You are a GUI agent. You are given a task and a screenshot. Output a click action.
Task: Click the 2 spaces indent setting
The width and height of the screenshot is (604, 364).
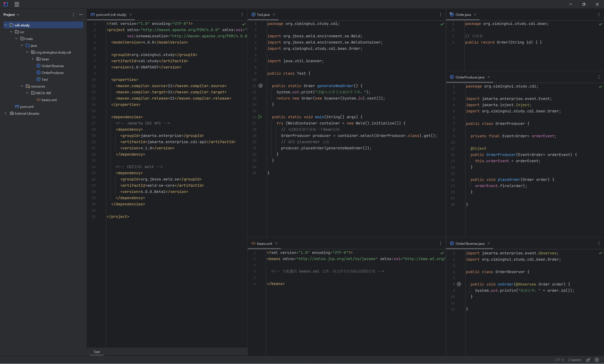click(x=574, y=360)
